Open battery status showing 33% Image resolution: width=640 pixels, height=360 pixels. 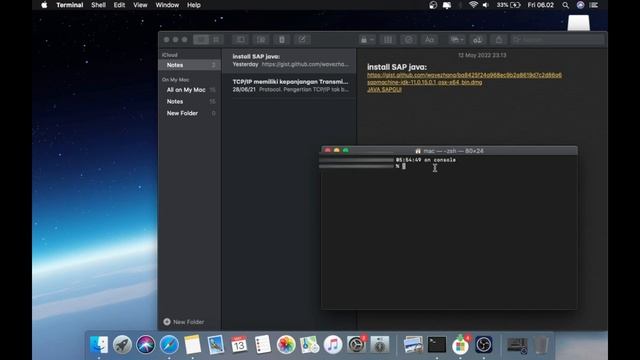[508, 5]
